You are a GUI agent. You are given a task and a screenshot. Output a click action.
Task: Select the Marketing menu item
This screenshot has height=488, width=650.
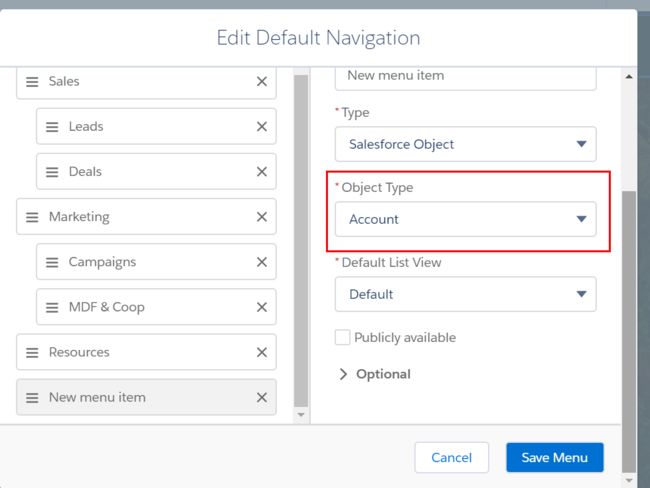tap(146, 216)
